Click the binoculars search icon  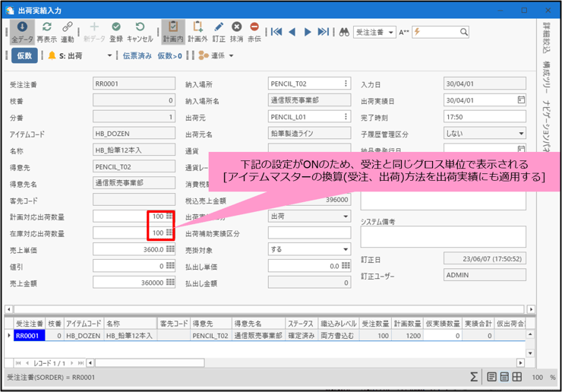(x=344, y=32)
